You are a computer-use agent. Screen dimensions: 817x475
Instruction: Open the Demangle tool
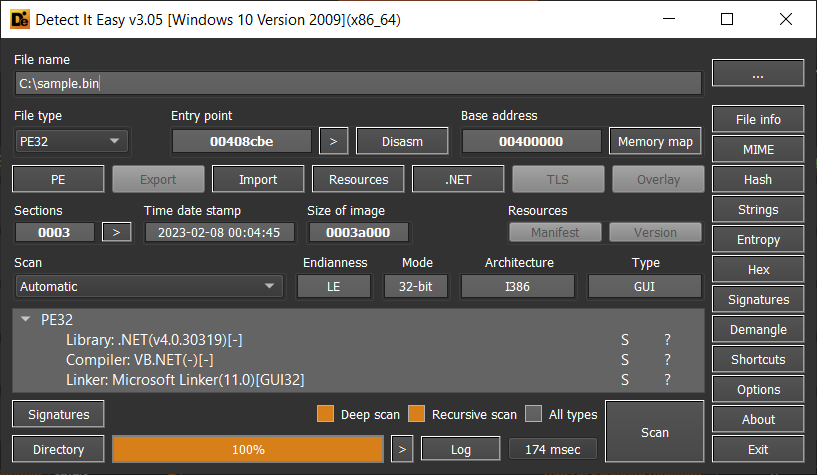tap(758, 330)
